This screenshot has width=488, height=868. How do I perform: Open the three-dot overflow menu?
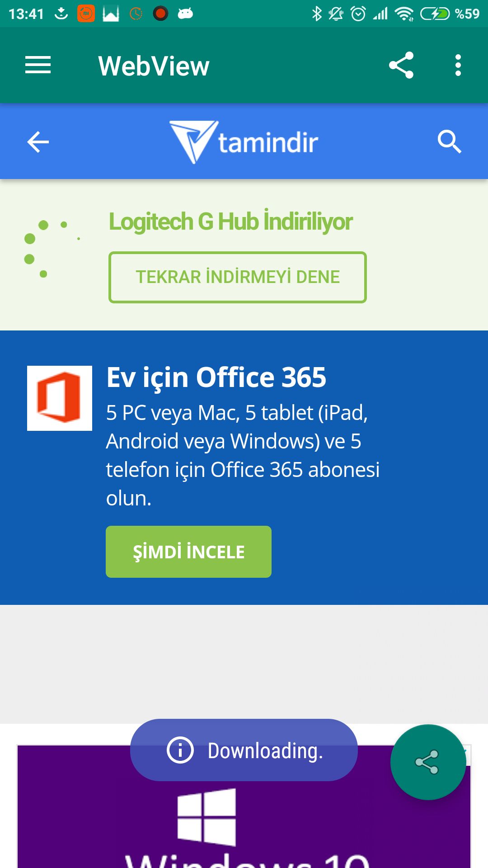pyautogui.click(x=458, y=65)
